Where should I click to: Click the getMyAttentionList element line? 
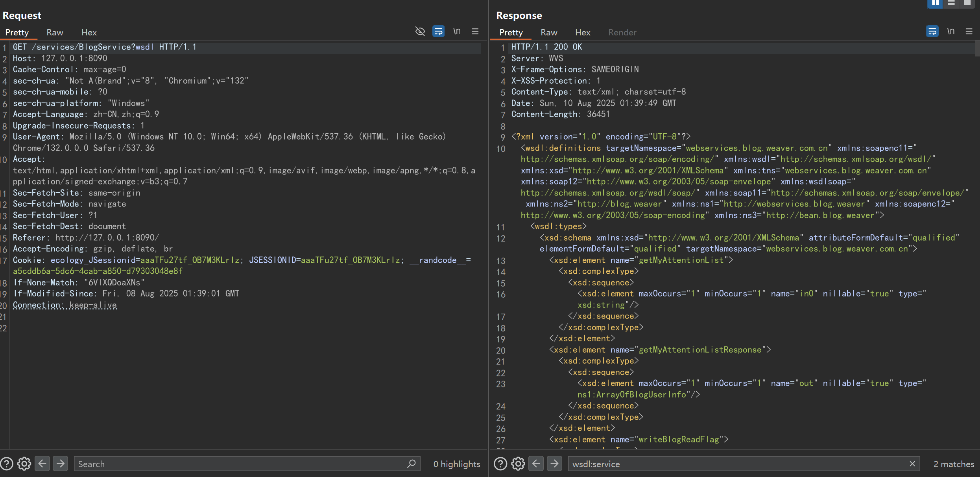click(x=641, y=260)
